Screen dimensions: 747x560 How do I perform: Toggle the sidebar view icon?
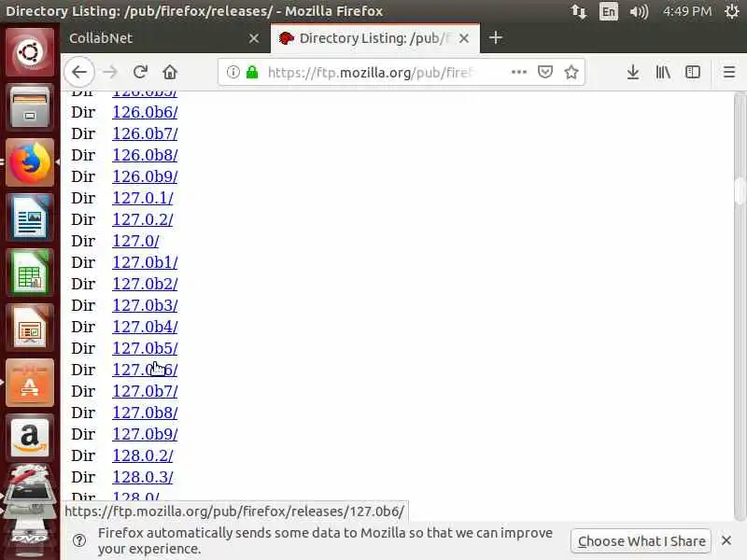(x=692, y=73)
